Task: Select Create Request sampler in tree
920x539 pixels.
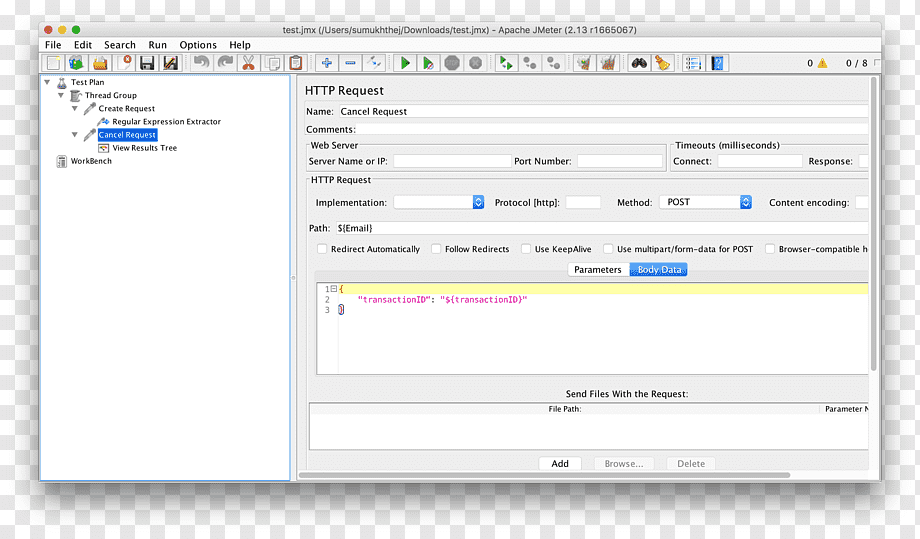Action: click(x=127, y=109)
